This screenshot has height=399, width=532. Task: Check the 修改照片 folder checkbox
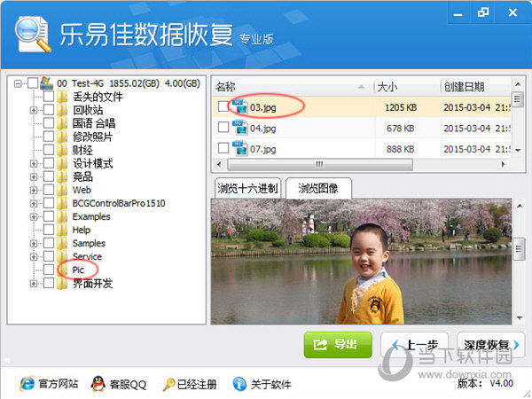tap(49, 137)
